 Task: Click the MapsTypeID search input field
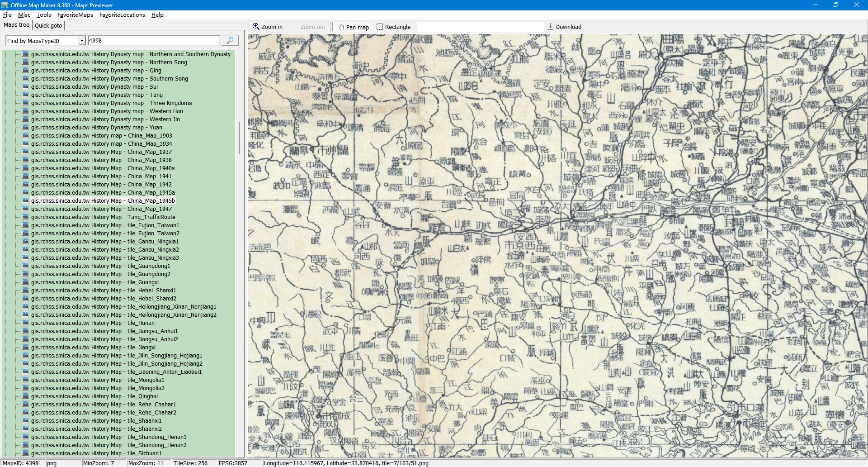154,41
